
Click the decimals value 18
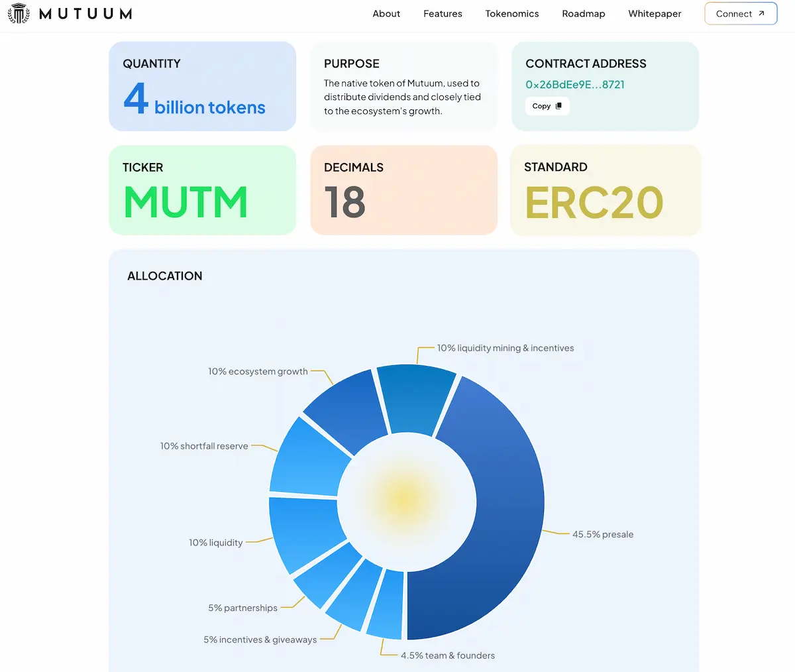(344, 202)
